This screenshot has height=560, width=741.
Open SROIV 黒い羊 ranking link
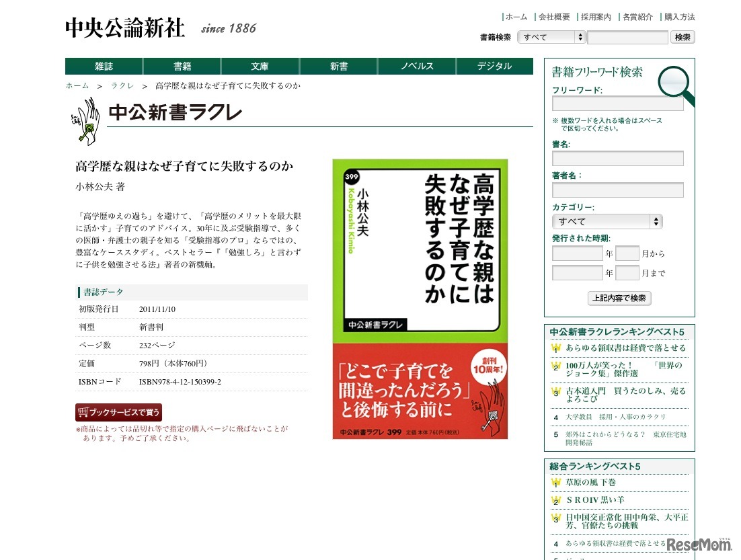596,500
